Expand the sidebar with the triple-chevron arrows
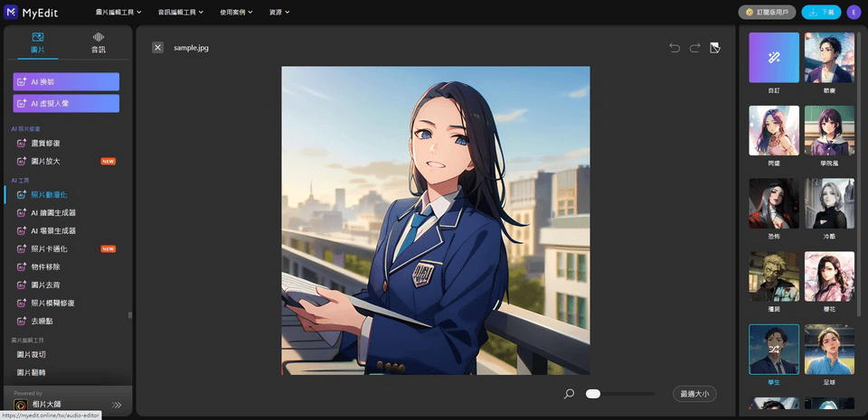The width and height of the screenshot is (868, 420). [117, 405]
